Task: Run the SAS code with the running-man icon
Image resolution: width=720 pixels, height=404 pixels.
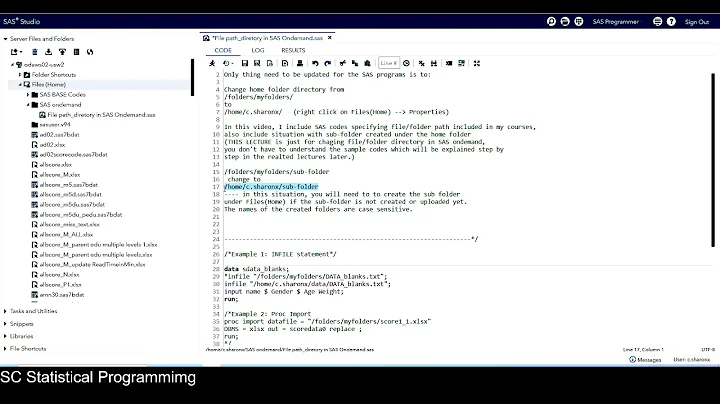Action: pos(212,63)
